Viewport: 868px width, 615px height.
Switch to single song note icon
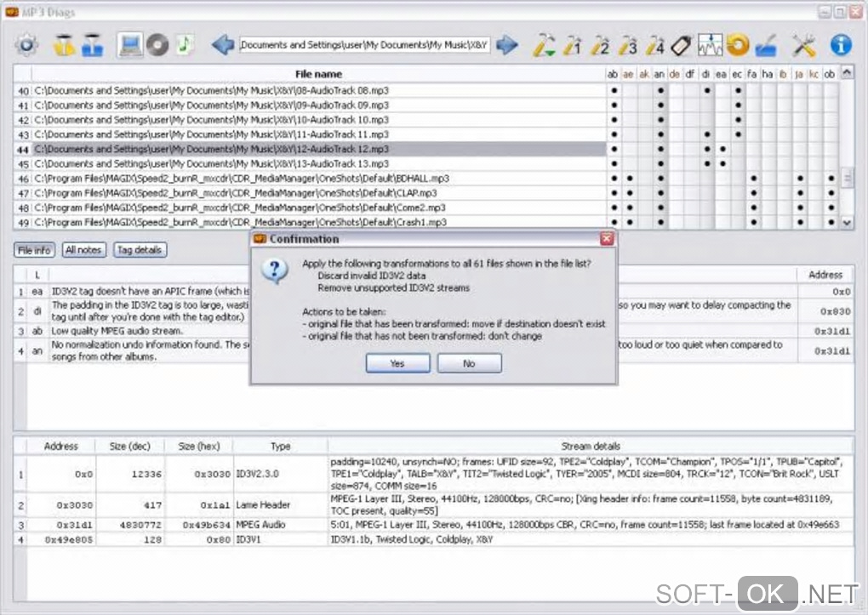[x=185, y=45]
